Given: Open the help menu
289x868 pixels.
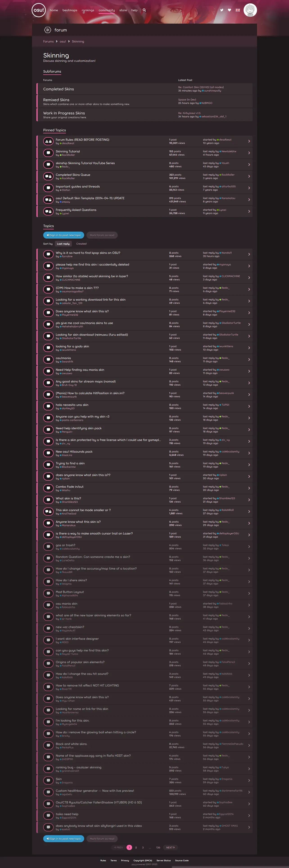Looking at the screenshot, I should (134, 10).
